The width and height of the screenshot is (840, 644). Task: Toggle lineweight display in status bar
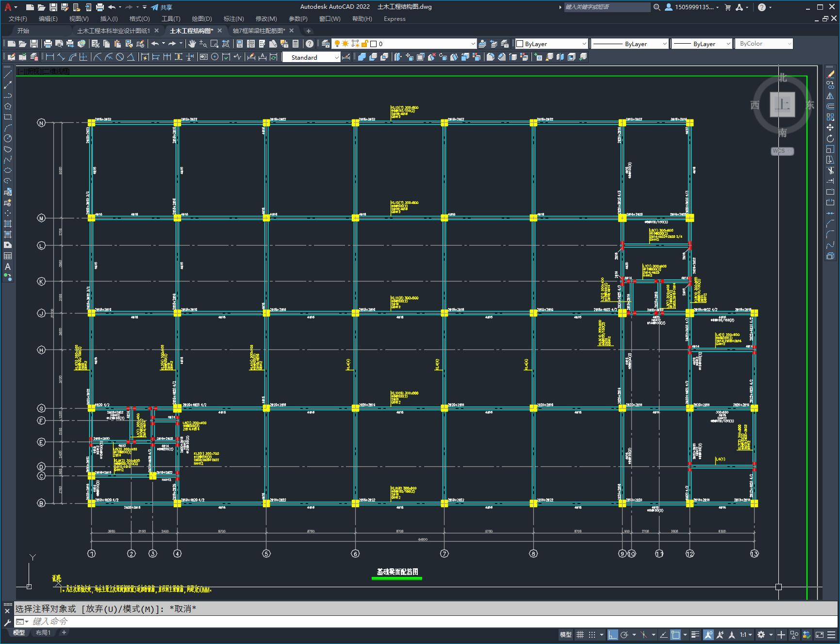tap(695, 634)
